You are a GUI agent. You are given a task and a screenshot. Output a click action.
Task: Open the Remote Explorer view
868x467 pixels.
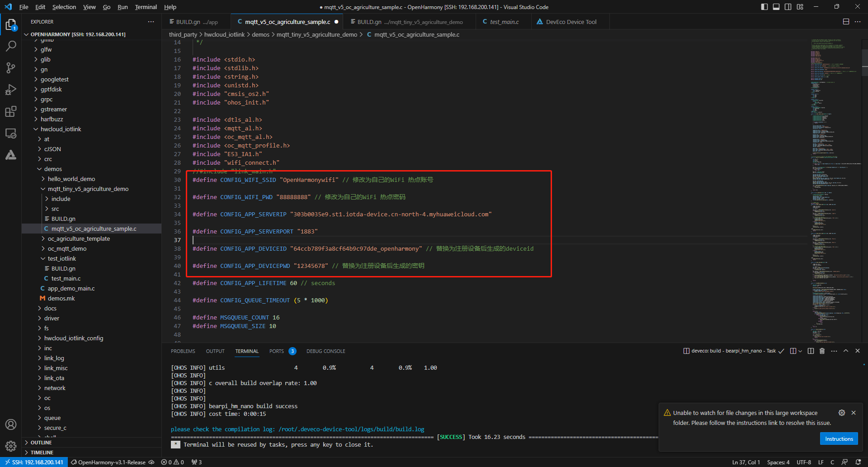[11, 133]
